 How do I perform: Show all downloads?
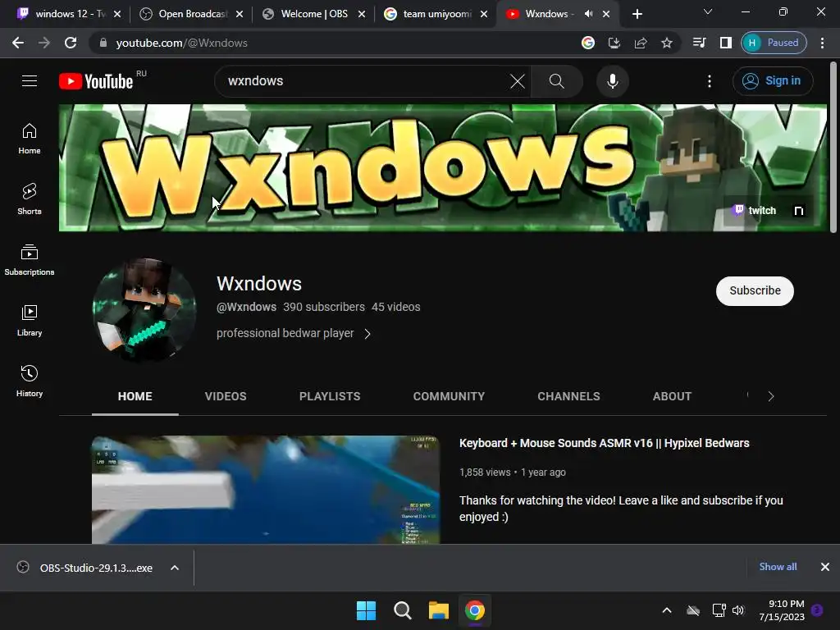coord(778,567)
